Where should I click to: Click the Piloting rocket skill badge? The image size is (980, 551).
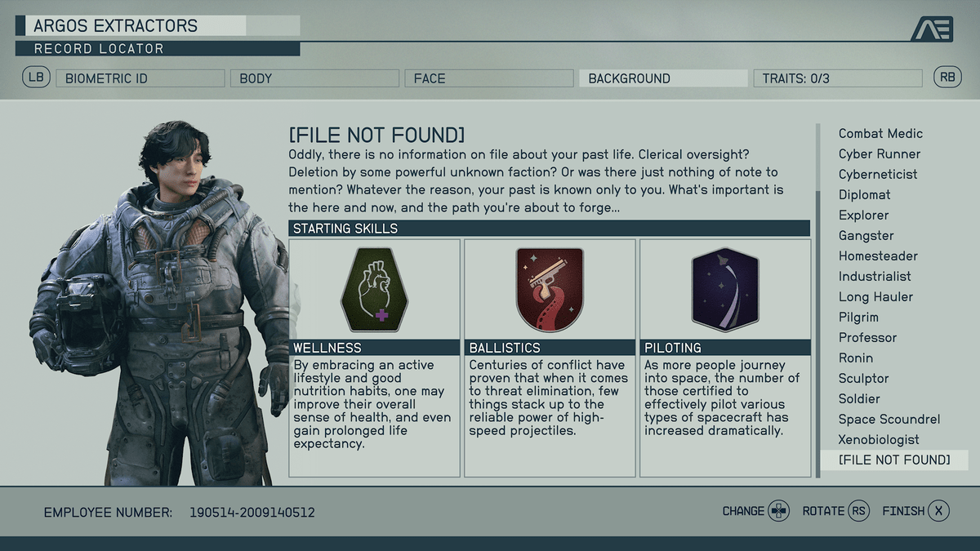pos(725,290)
